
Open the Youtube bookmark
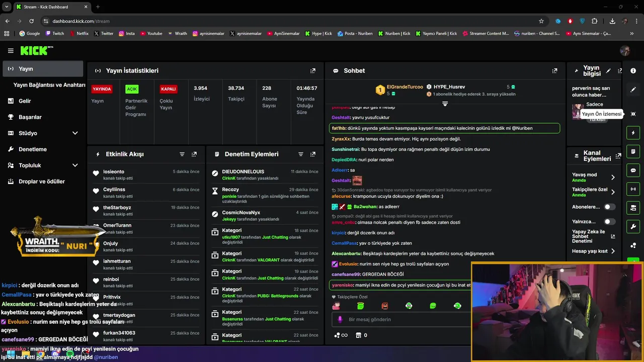(151, 34)
